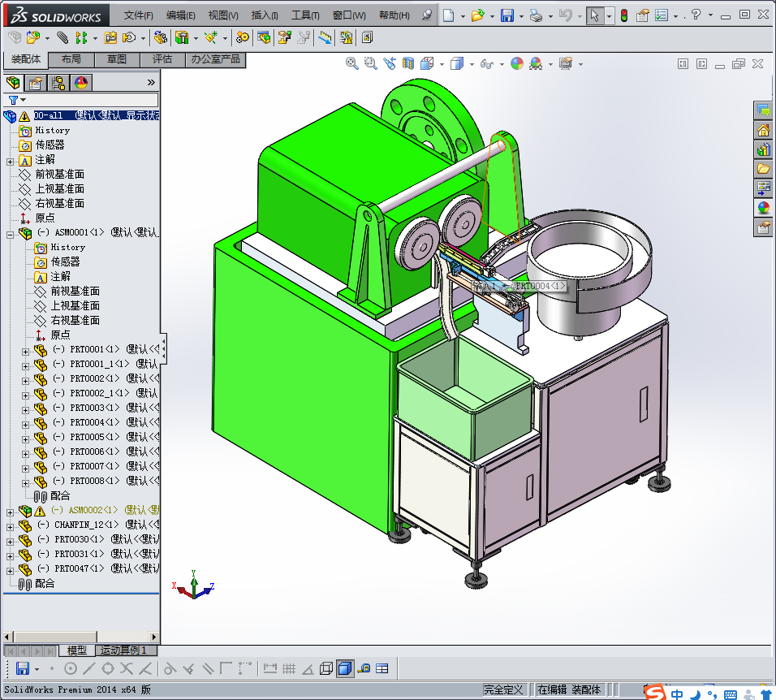Open the View Orientation dropdown arrow
The image size is (776, 700).
pyautogui.click(x=442, y=64)
